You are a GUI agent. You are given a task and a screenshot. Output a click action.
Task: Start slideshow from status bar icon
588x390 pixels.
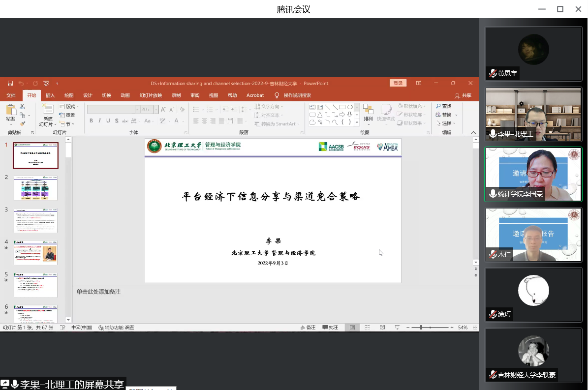pos(397,328)
